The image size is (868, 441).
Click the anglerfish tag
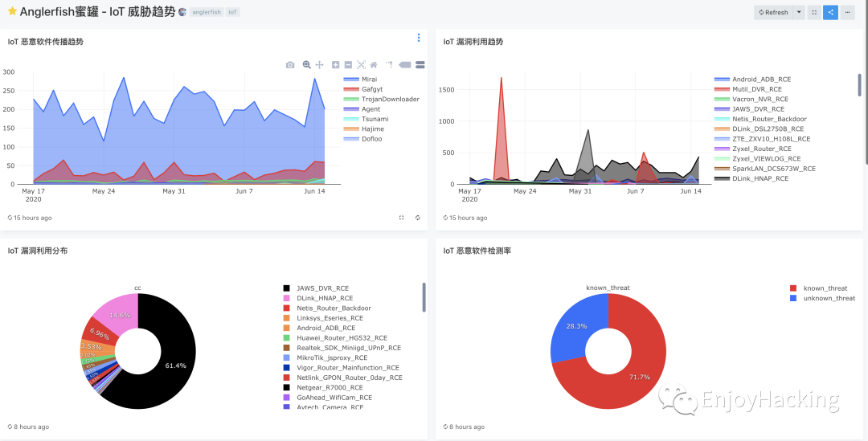(207, 12)
